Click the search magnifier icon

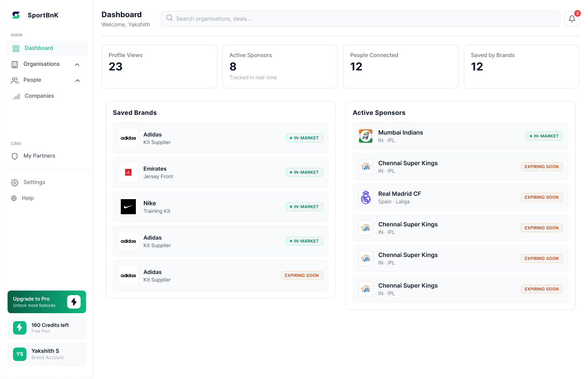pyautogui.click(x=169, y=18)
